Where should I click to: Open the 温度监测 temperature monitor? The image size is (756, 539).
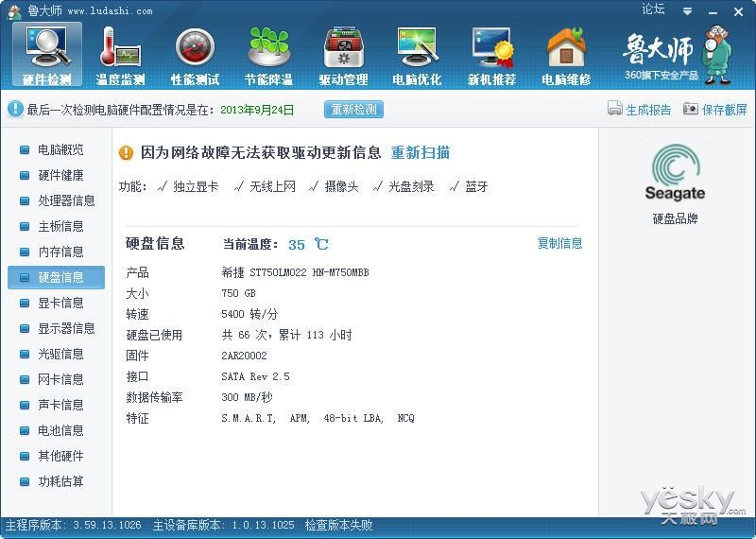click(121, 55)
